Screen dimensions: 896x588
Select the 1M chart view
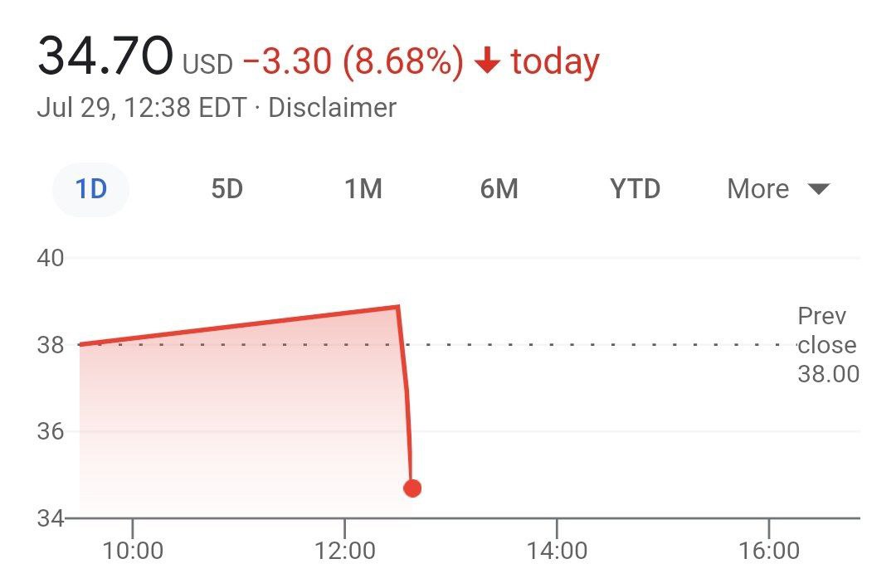point(363,188)
